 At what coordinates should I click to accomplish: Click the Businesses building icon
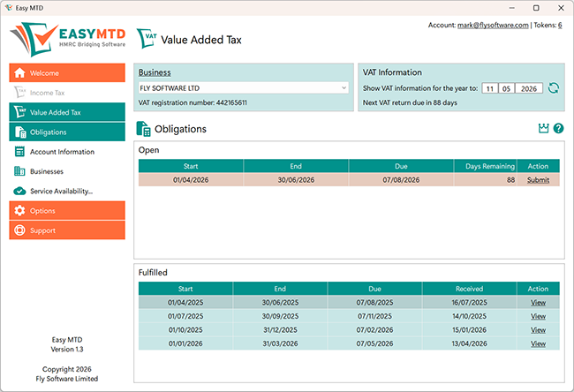tap(19, 171)
